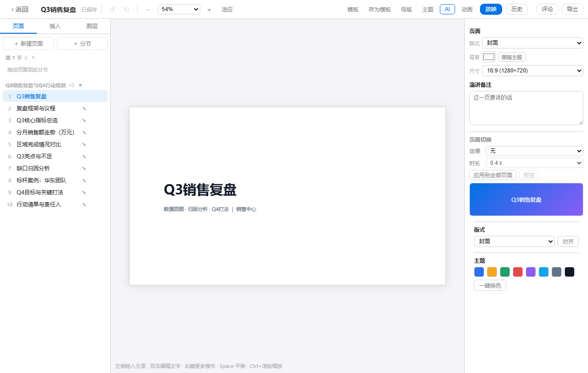Click the slide title Q3销售复盘 on canvas
Viewport: 588px width, 373px height.
pos(200,190)
